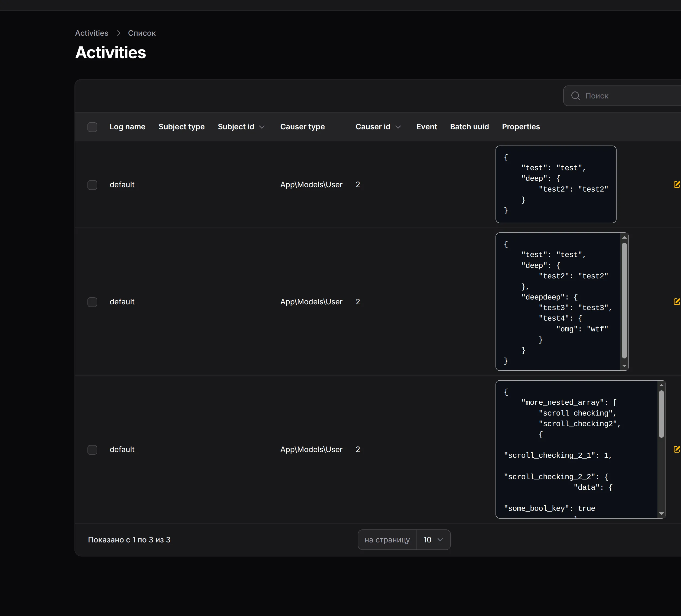The height and width of the screenshot is (616, 681).
Task: Check the first row checkbox
Action: pyautogui.click(x=92, y=185)
